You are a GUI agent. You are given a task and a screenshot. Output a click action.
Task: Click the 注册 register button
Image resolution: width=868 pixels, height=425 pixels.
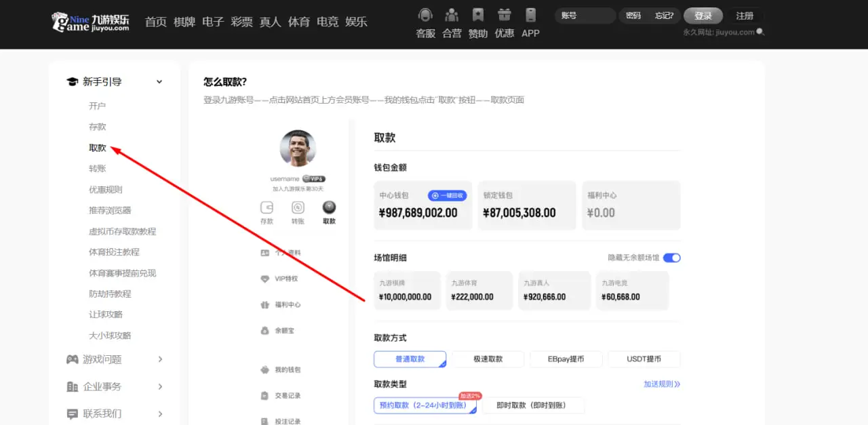pos(745,16)
